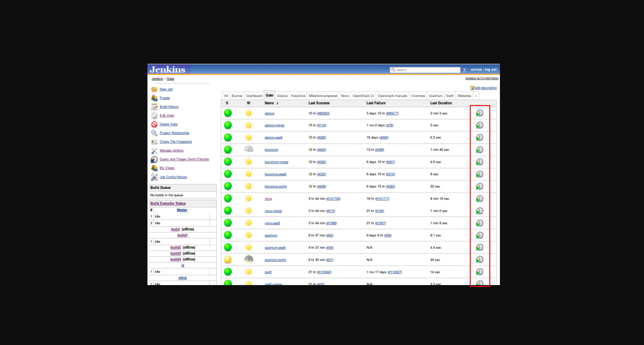
Task: Schedule a build for the glance job
Action: coord(479,113)
